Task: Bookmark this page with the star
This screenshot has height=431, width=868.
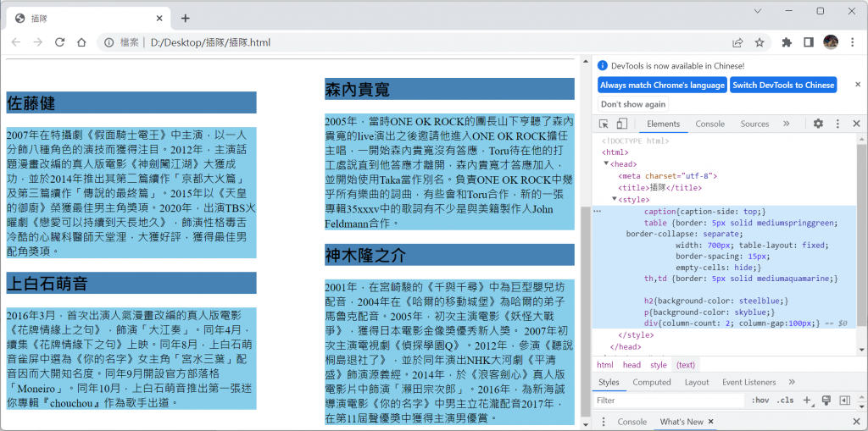Action: pyautogui.click(x=759, y=42)
